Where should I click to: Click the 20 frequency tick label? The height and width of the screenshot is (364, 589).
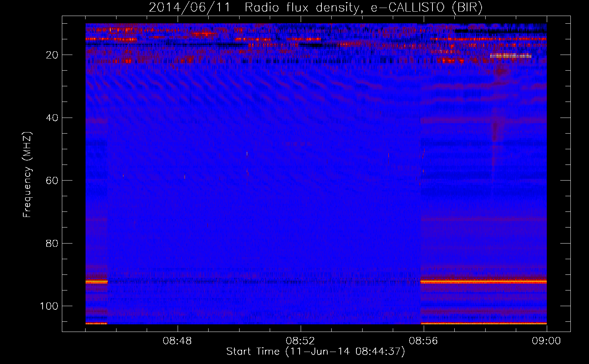click(52, 55)
